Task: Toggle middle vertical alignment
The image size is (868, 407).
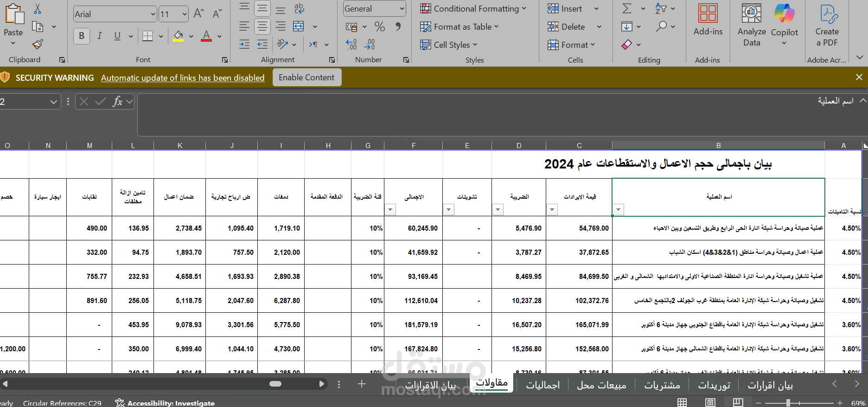Action: [x=262, y=8]
